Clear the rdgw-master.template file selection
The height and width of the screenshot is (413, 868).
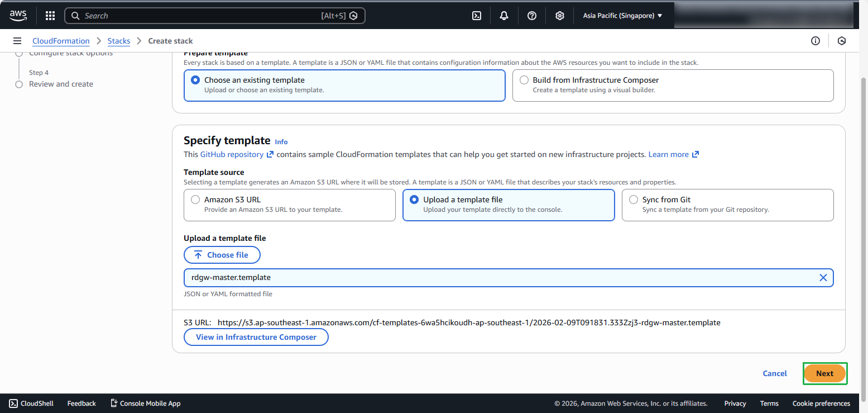pos(823,277)
